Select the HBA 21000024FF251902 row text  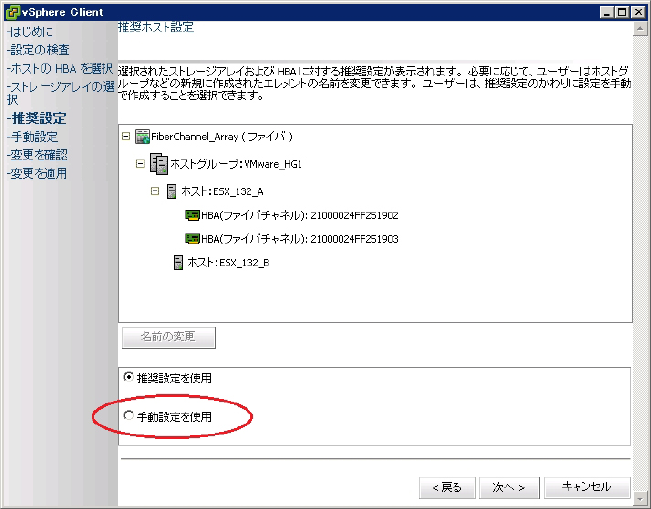300,215
